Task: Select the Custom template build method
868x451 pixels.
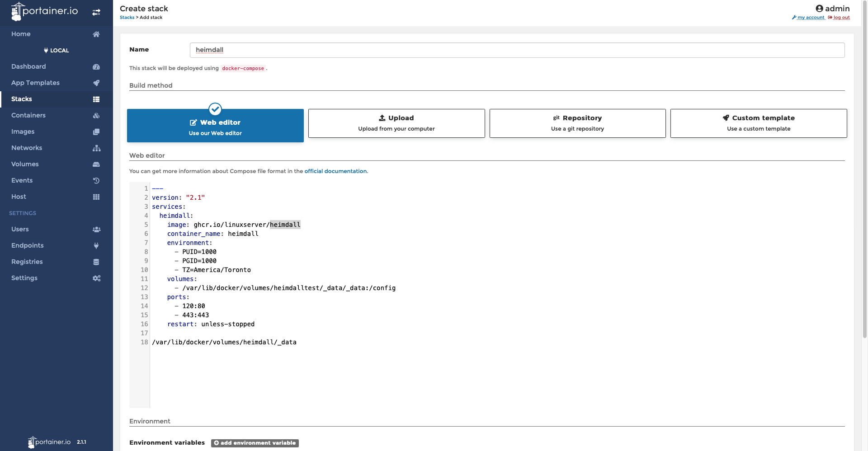Action: pyautogui.click(x=759, y=123)
